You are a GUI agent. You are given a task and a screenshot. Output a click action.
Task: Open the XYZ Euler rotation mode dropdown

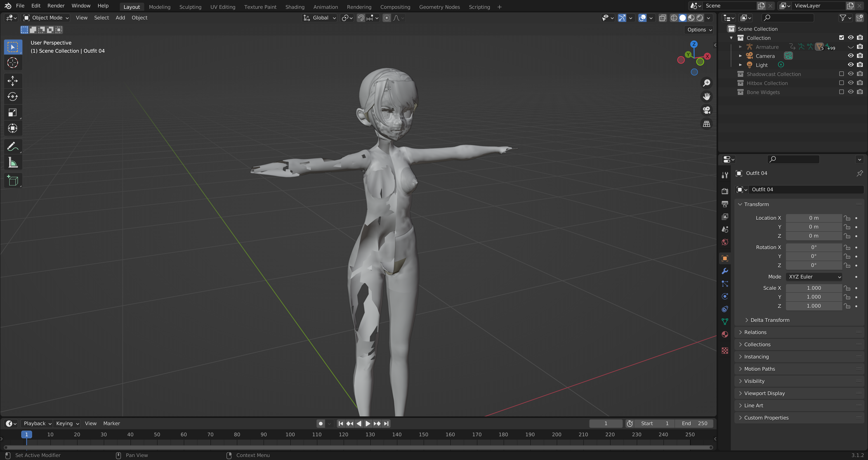coord(814,277)
